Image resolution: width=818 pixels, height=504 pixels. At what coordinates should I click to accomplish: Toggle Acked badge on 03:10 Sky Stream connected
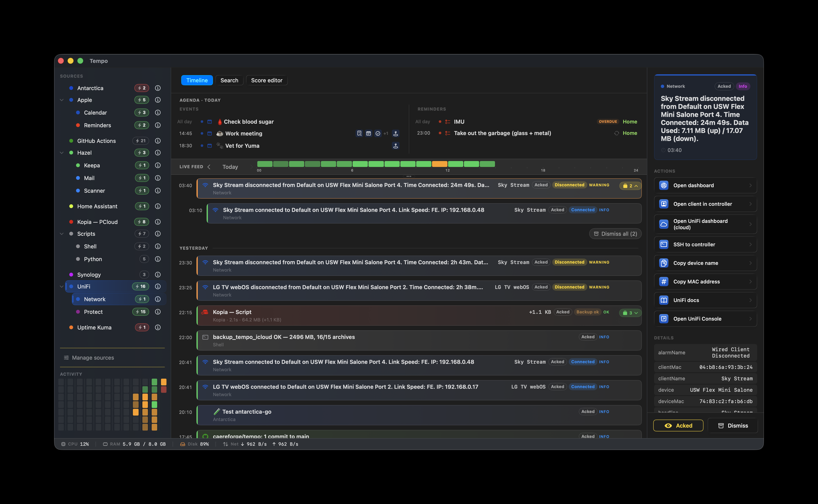pyautogui.click(x=558, y=210)
